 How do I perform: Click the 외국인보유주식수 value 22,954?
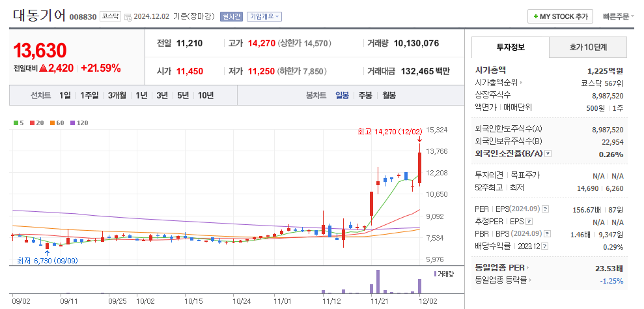[613, 142]
